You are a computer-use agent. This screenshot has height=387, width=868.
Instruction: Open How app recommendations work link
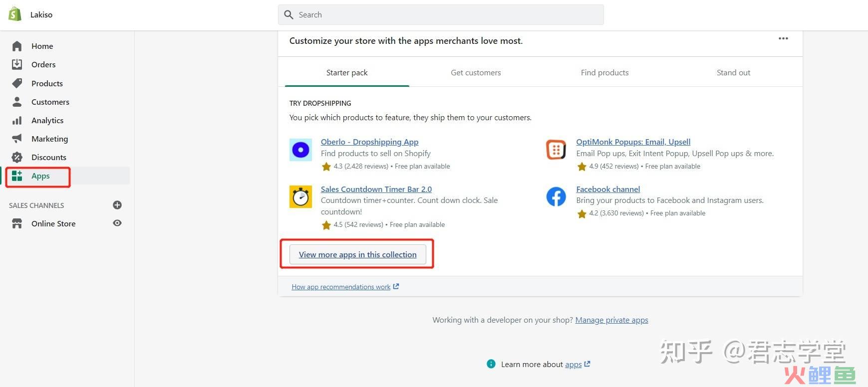(345, 287)
